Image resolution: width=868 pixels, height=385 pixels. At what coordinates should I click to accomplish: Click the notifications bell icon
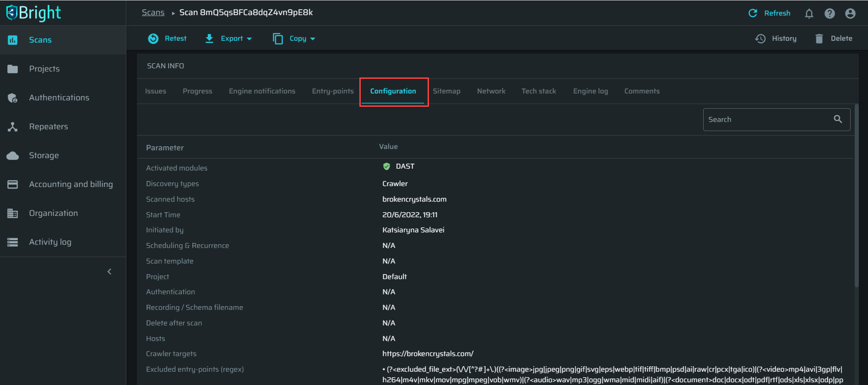(x=809, y=14)
